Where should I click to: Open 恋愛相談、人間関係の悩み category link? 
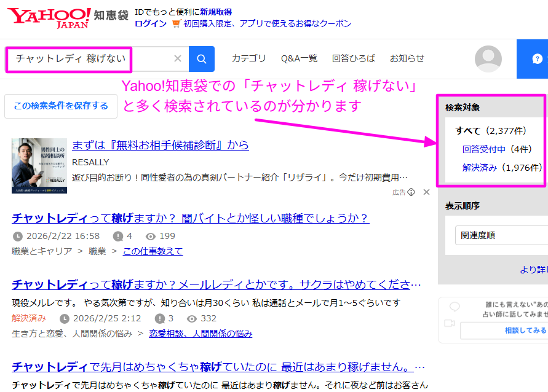click(201, 334)
